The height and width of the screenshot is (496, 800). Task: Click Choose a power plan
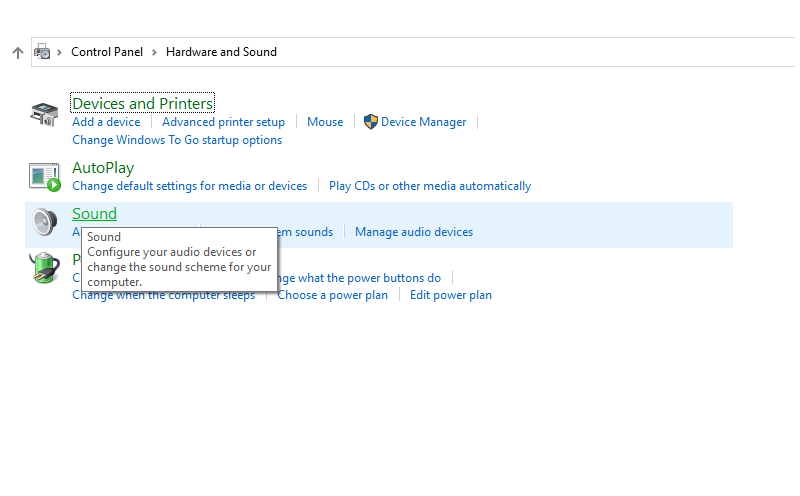pos(333,295)
